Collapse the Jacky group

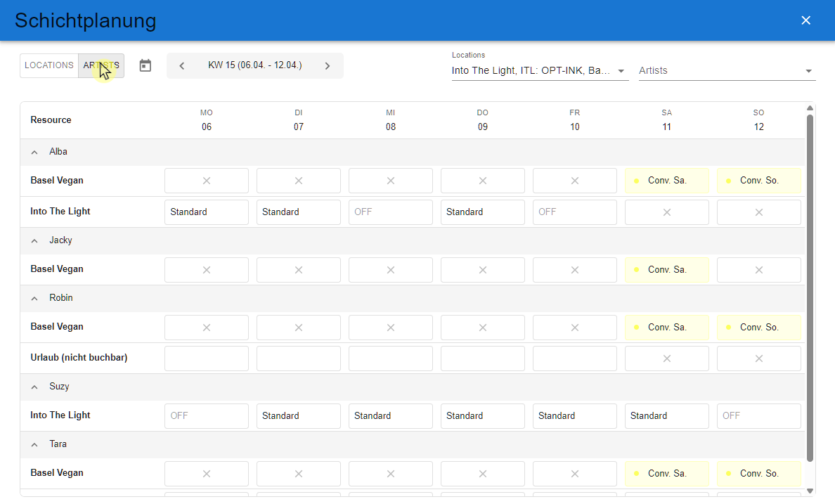click(x=34, y=241)
